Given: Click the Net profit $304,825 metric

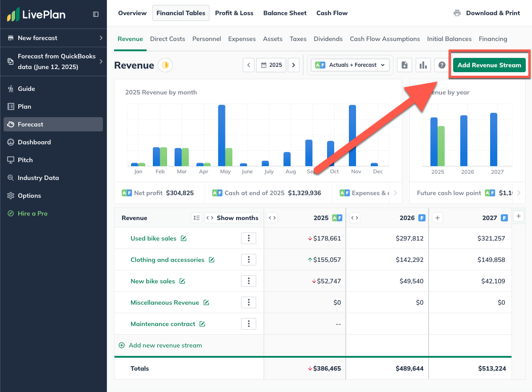Looking at the screenshot, I should (x=158, y=193).
